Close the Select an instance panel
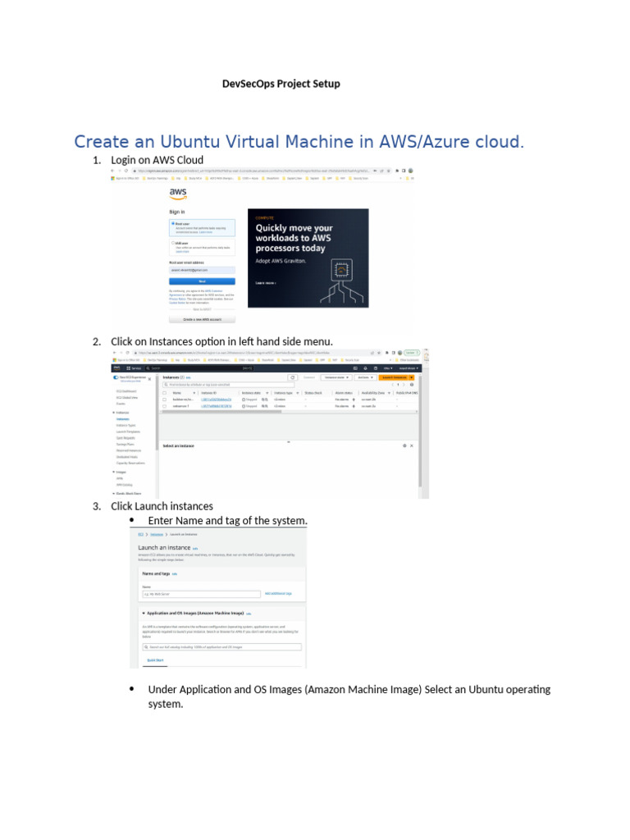630x840 pixels. click(412, 445)
